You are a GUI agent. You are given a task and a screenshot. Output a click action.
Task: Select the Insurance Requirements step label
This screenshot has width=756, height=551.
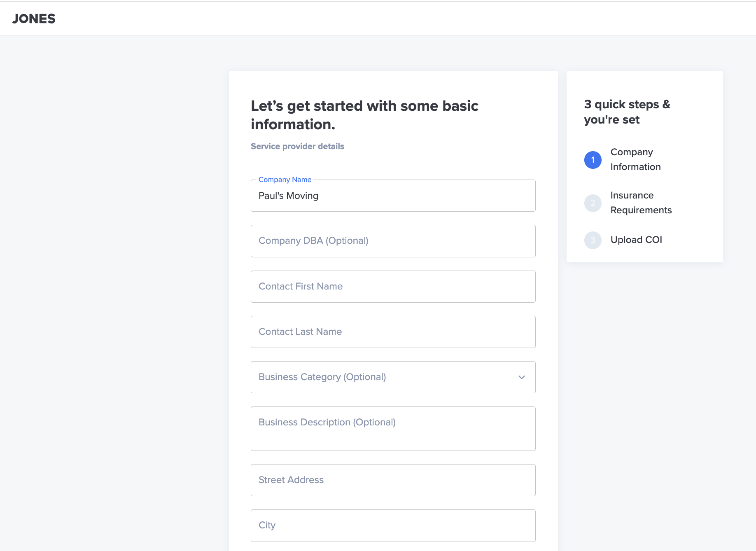pos(641,203)
